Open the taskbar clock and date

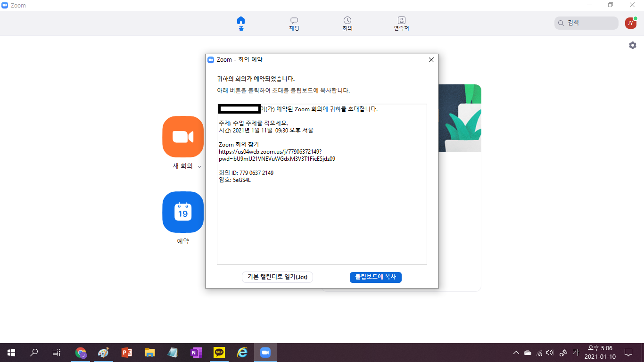(x=600, y=352)
